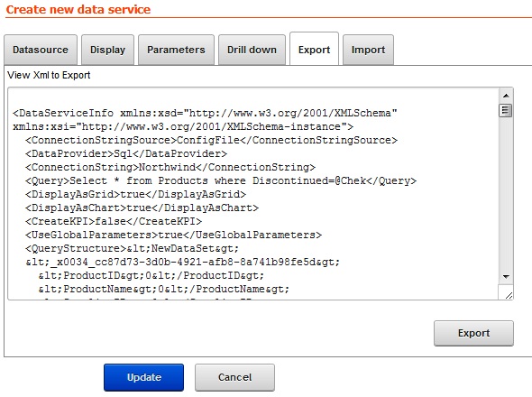The image size is (532, 397).
Task: Click the ConnectionString Northwind line
Action: click(x=170, y=167)
